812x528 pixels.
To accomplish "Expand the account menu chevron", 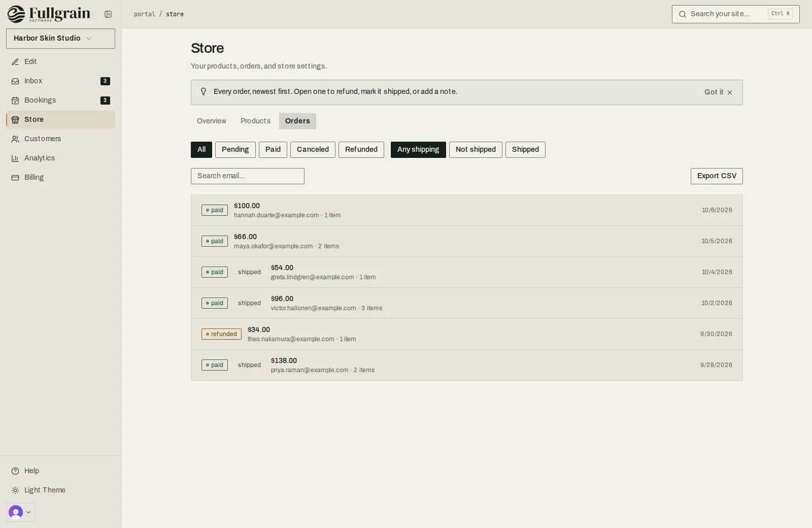I will coord(28,512).
